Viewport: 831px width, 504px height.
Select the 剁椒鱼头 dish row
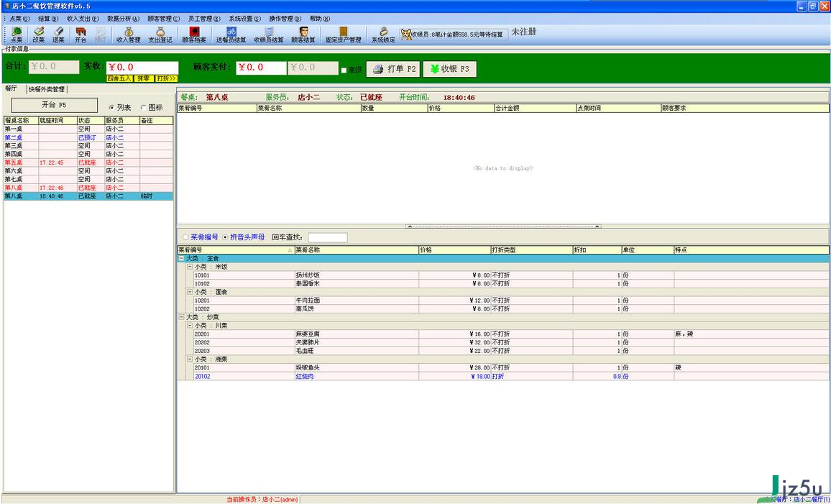point(511,368)
